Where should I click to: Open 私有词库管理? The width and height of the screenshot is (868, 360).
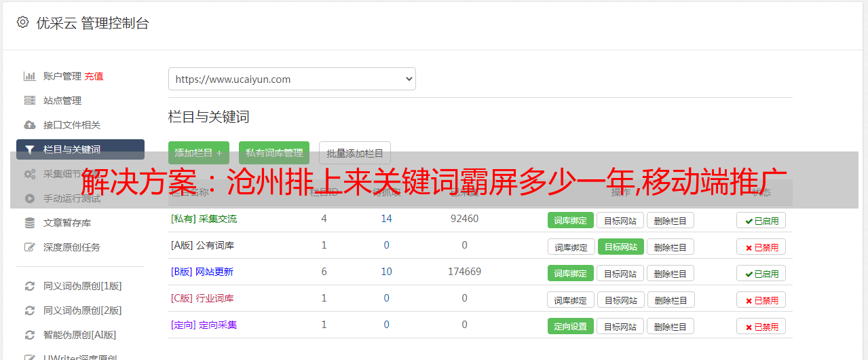click(x=274, y=153)
